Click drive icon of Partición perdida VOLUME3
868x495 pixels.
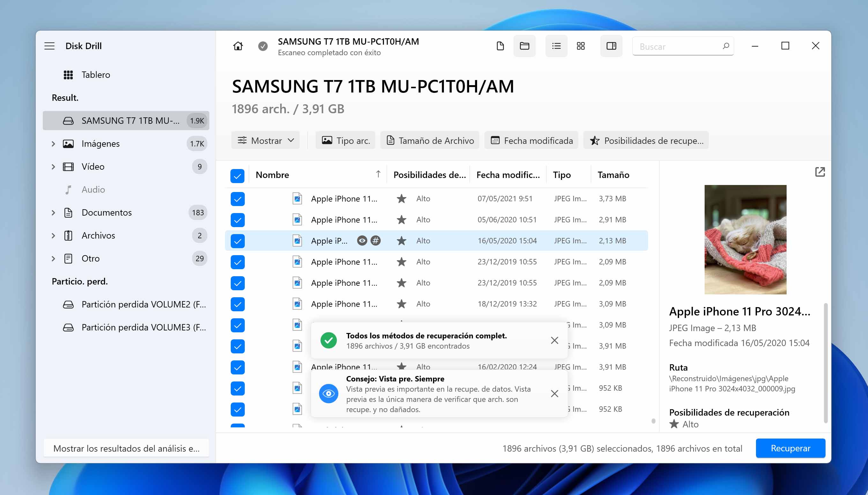(x=68, y=327)
